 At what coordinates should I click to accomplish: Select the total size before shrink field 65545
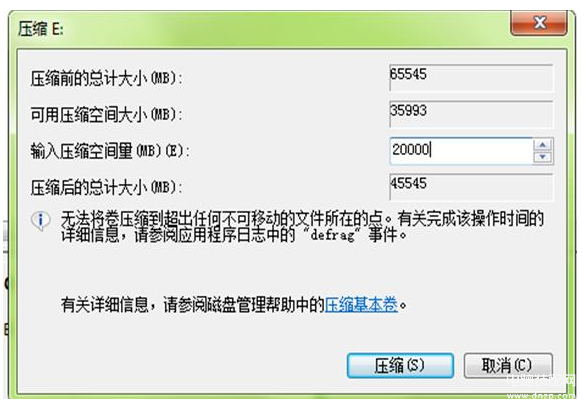(x=471, y=77)
